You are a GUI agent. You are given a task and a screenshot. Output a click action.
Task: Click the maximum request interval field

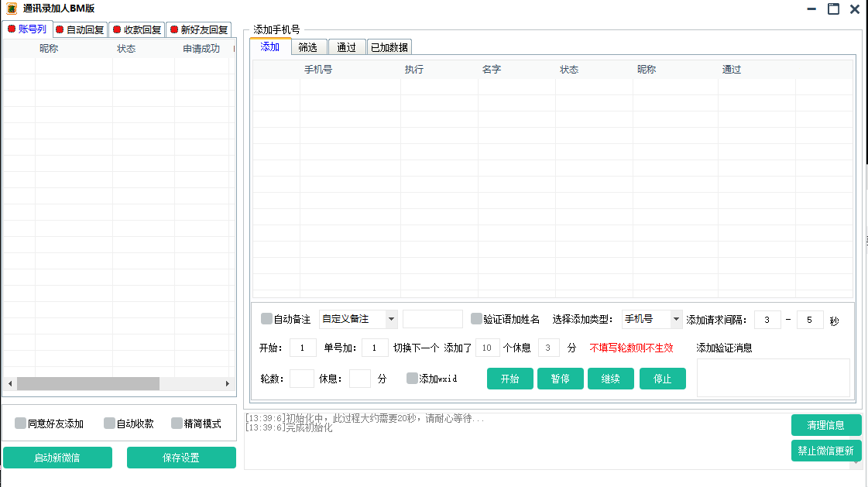click(810, 319)
